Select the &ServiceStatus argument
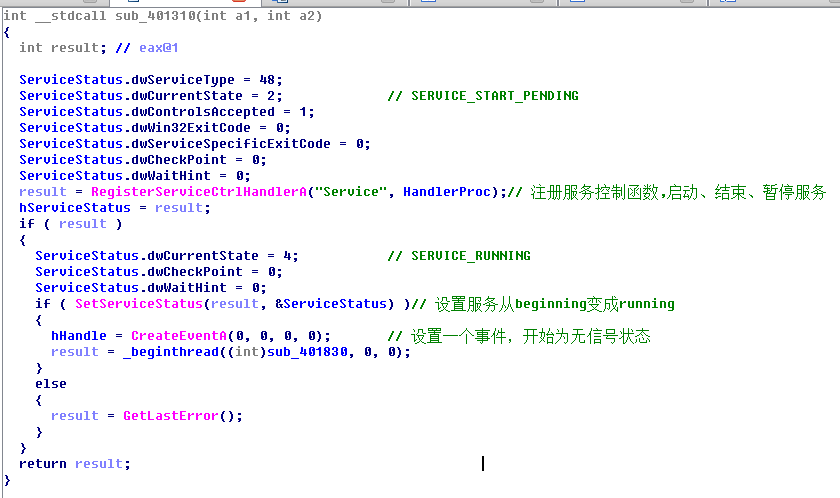Screen dimensions: 840x498 point(334,304)
